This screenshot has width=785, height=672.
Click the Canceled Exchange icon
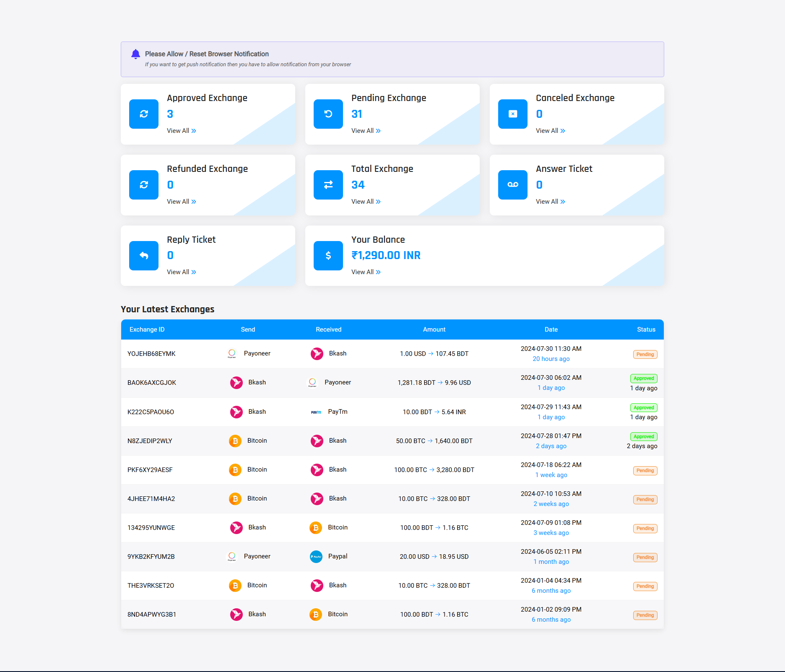pos(512,114)
